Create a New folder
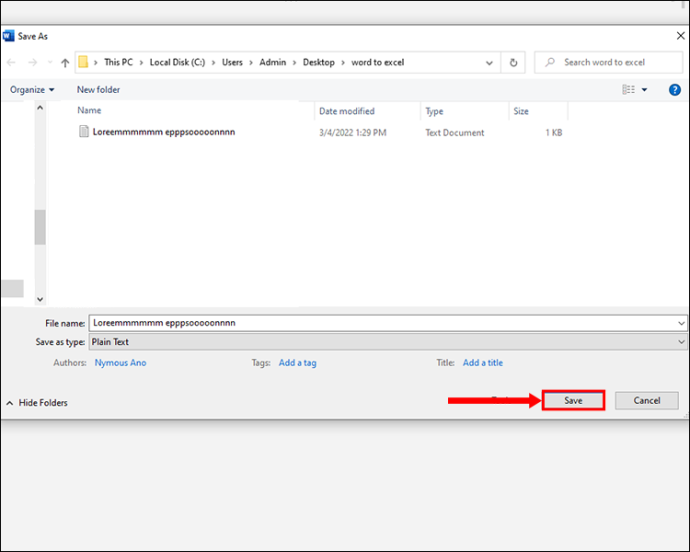This screenshot has height=552, width=690. pyautogui.click(x=99, y=90)
